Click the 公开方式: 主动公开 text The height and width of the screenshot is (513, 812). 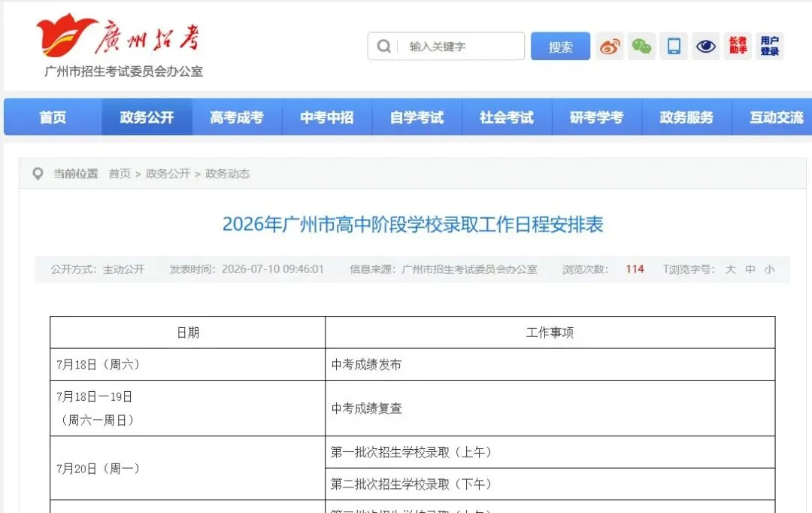97,269
